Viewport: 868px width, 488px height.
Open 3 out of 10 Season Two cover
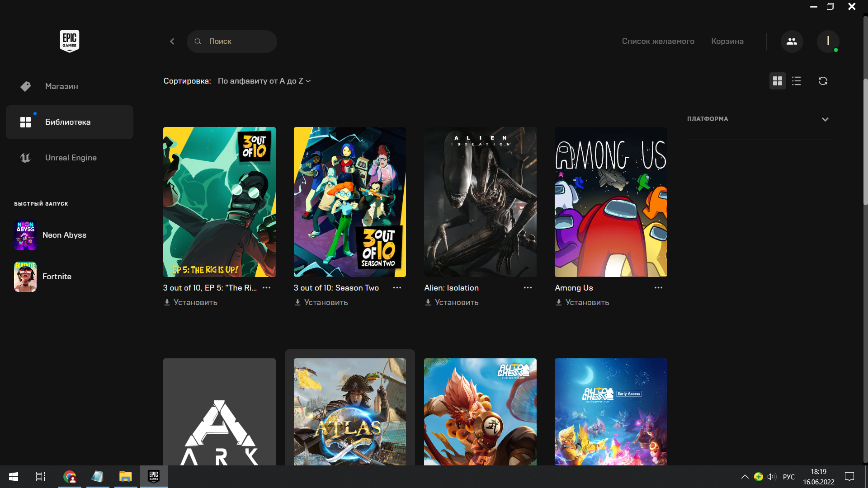coord(350,202)
